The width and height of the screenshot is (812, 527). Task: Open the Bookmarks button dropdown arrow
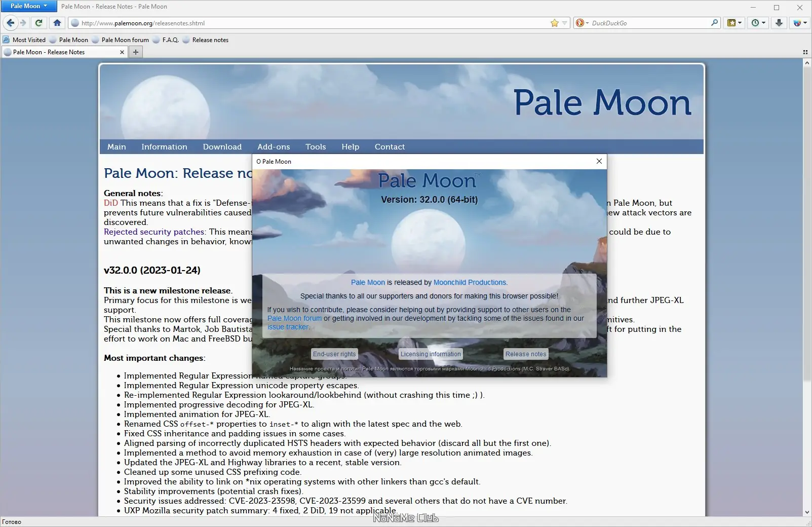pos(740,23)
